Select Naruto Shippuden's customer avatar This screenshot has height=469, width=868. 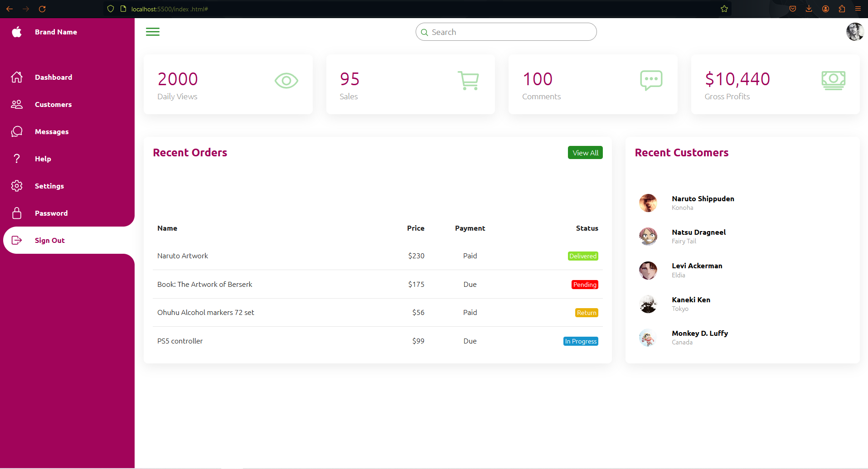648,203
